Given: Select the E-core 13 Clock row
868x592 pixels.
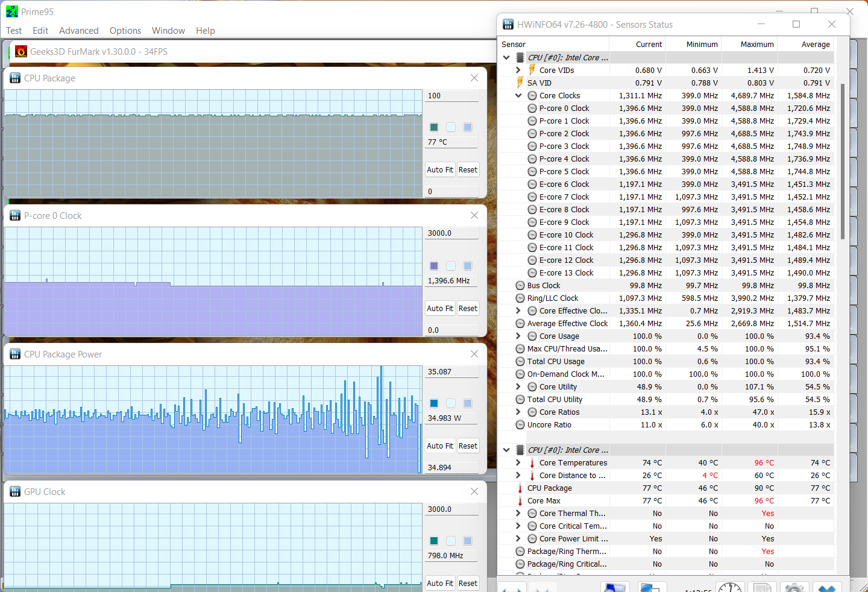Looking at the screenshot, I should (x=665, y=273).
